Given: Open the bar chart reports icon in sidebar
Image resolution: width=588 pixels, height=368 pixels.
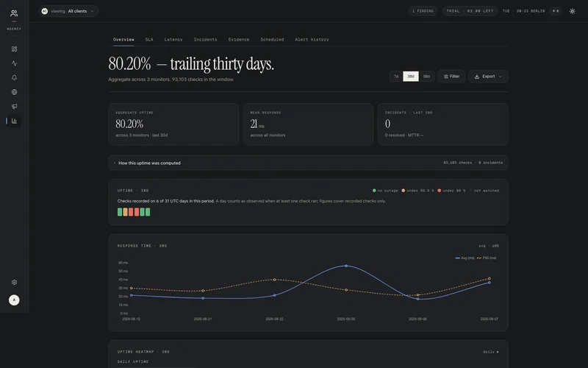Looking at the screenshot, I should coord(14,121).
